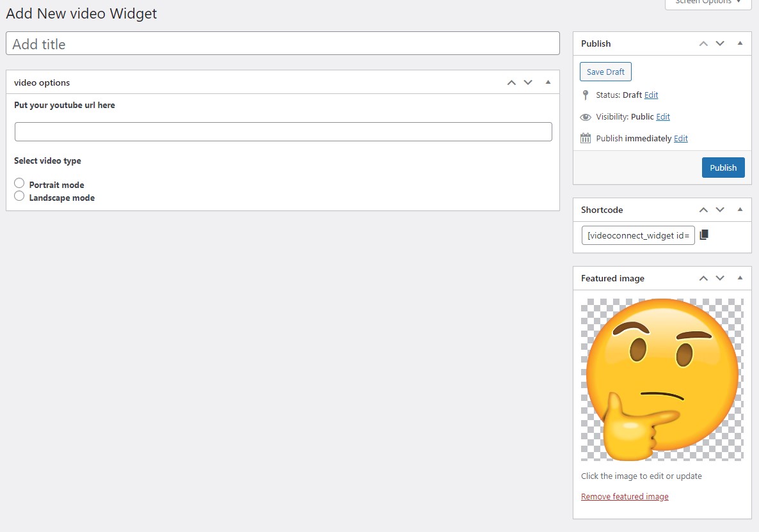
Task: Click the 'Shortcode' panel title
Action: click(x=602, y=210)
